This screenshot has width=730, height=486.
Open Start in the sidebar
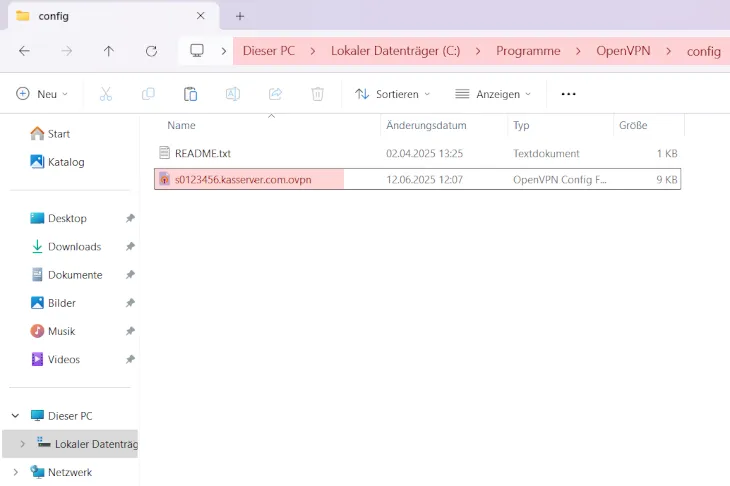pos(50,134)
